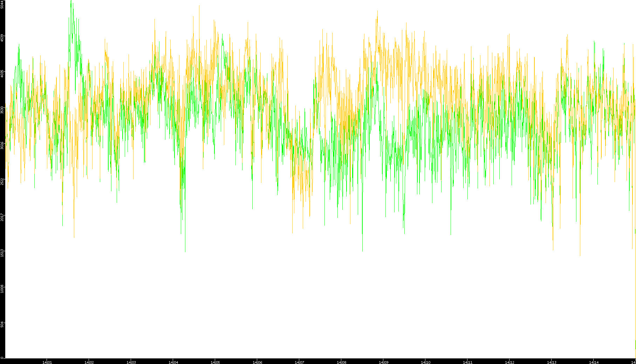Click the 14:06 time axis label
This screenshot has height=364, width=636.
(257, 362)
